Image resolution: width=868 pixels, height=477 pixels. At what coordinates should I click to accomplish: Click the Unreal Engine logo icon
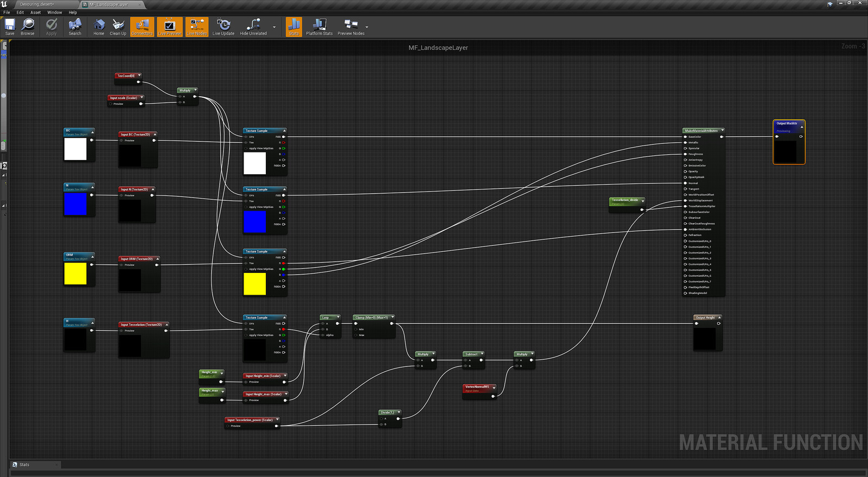(x=4, y=4)
